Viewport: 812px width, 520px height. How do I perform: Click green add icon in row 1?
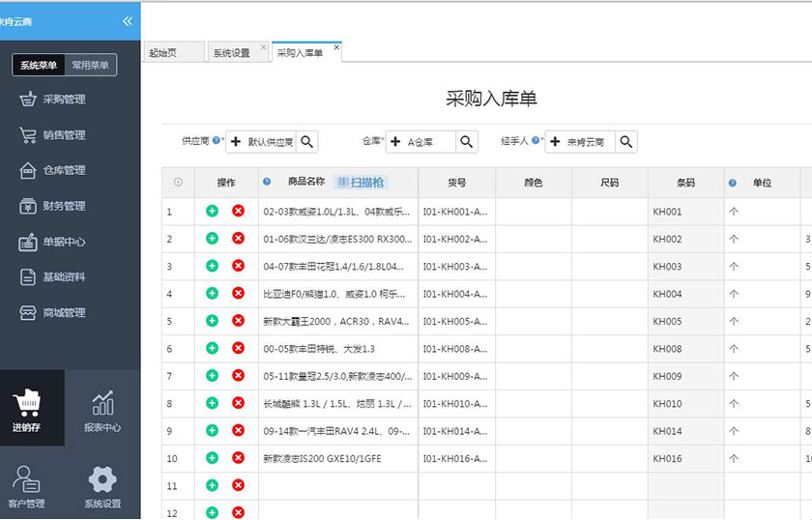pyautogui.click(x=213, y=211)
